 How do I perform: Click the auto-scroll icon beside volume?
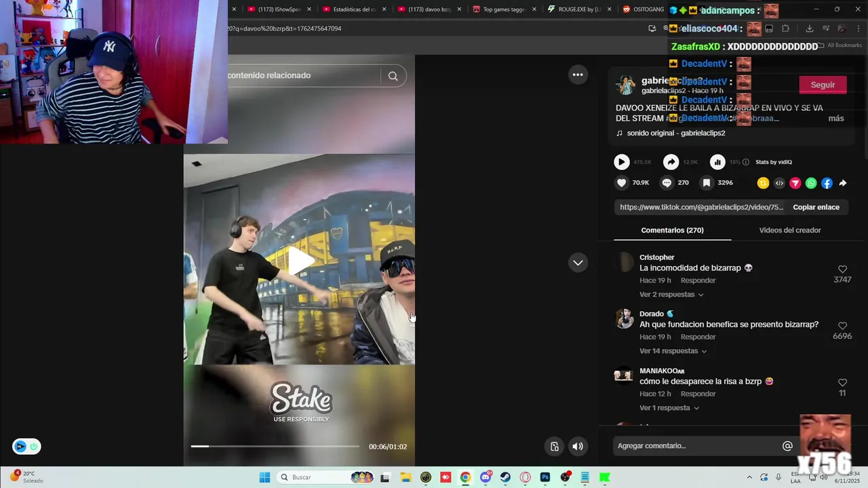click(x=554, y=446)
